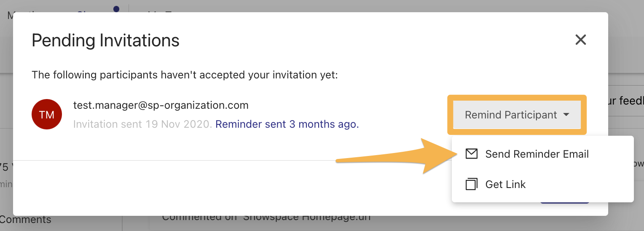
Task: Choose Send Reminder Email from the menu
Action: [x=537, y=154]
